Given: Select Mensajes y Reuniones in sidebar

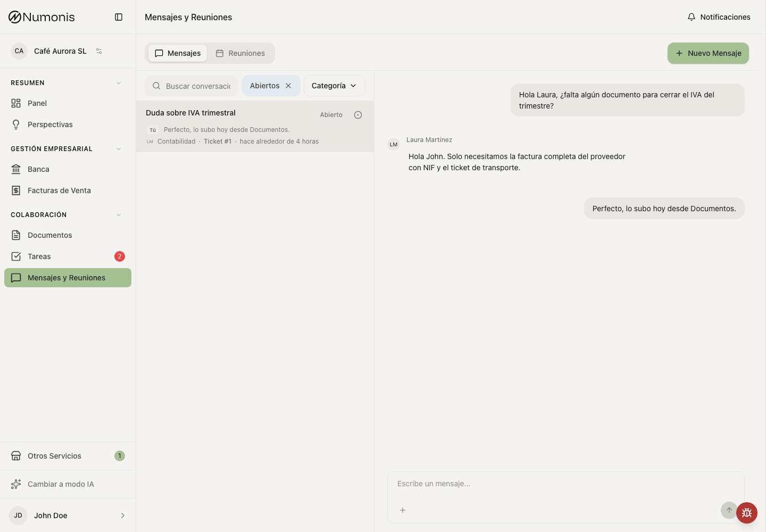Looking at the screenshot, I should coord(68,278).
